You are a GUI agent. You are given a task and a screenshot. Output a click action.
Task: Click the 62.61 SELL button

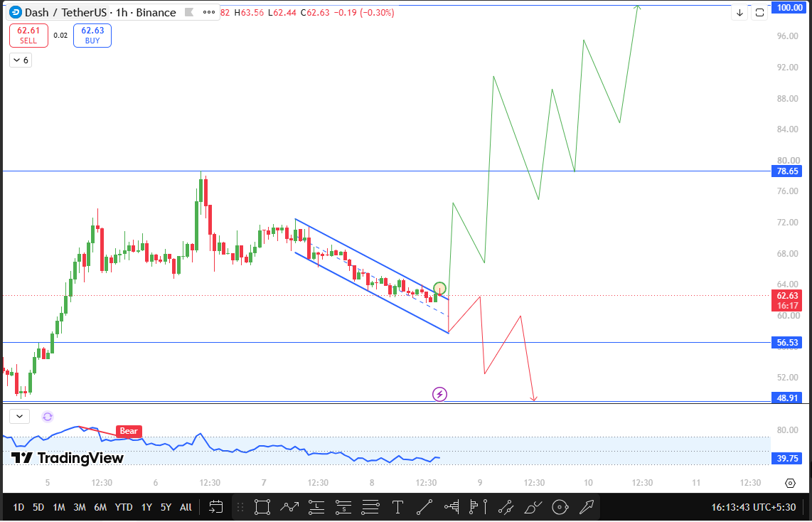(28, 36)
